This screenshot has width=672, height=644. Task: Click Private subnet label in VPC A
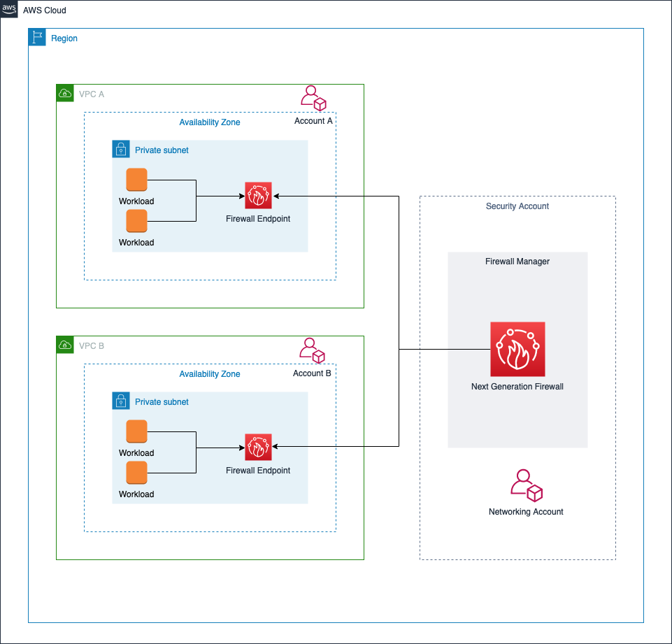[162, 150]
